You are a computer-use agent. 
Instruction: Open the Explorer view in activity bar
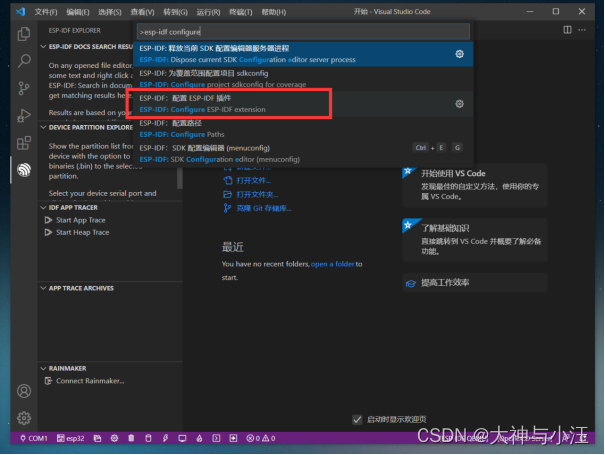point(24,34)
